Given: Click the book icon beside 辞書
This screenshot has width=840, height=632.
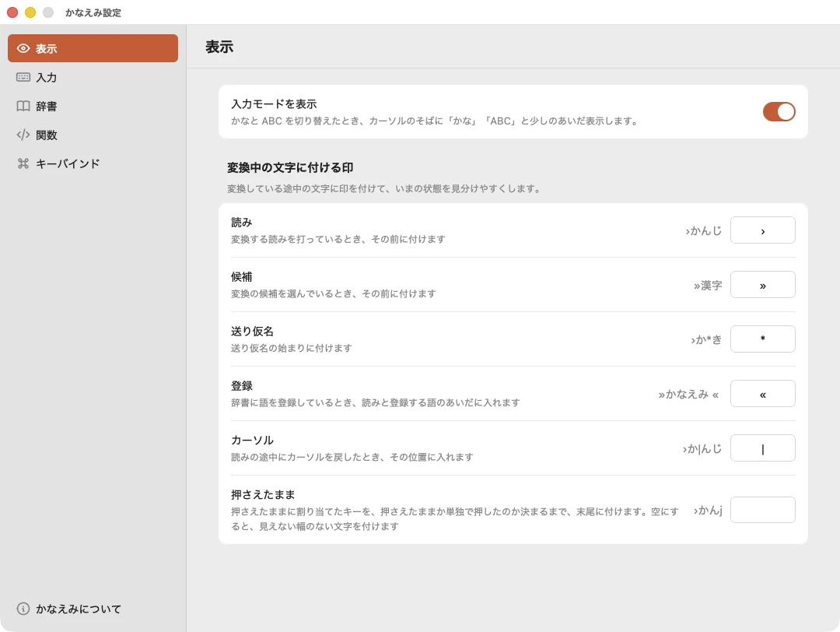Looking at the screenshot, I should (x=23, y=106).
